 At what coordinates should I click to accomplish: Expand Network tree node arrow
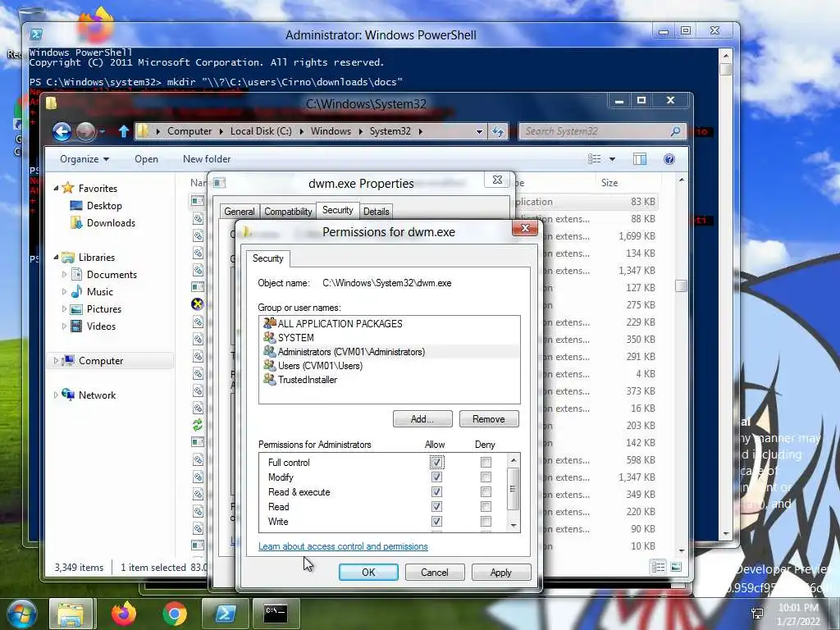55,395
